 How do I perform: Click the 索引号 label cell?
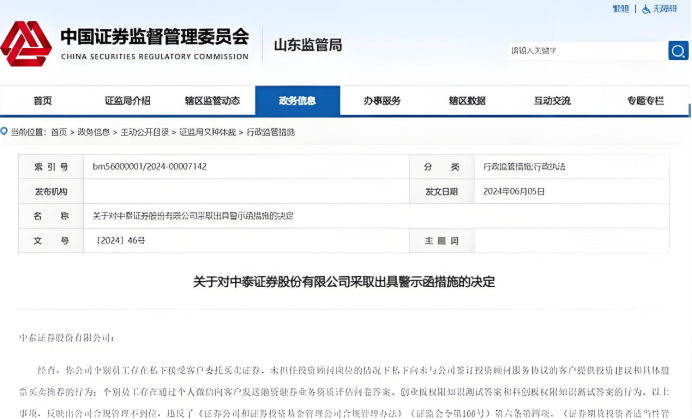[51, 166]
